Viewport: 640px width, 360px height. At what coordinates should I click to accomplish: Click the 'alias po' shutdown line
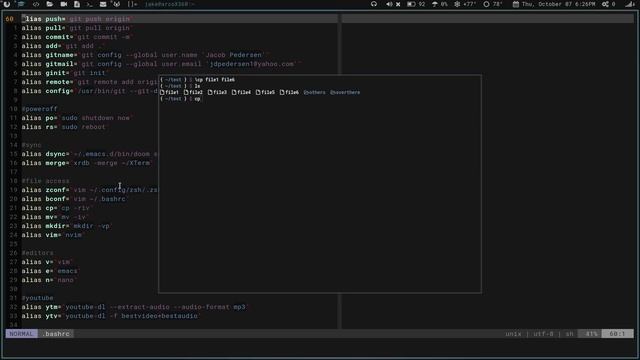click(78, 118)
